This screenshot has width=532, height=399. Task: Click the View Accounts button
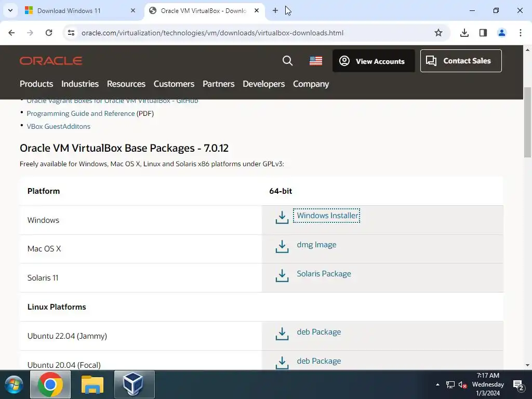[374, 61]
